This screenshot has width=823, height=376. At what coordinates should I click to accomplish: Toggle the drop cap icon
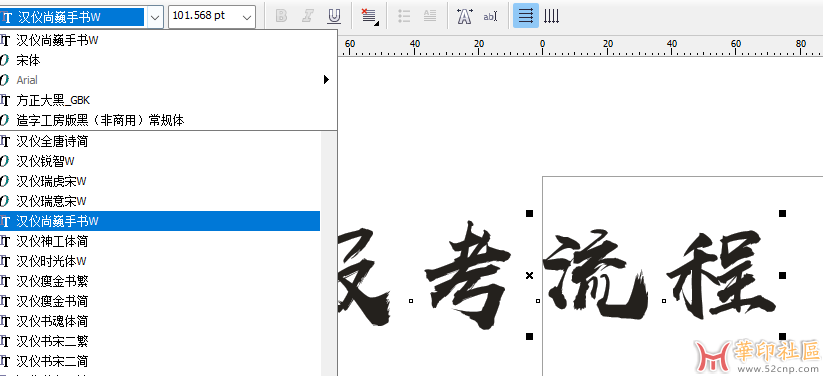tap(430, 16)
